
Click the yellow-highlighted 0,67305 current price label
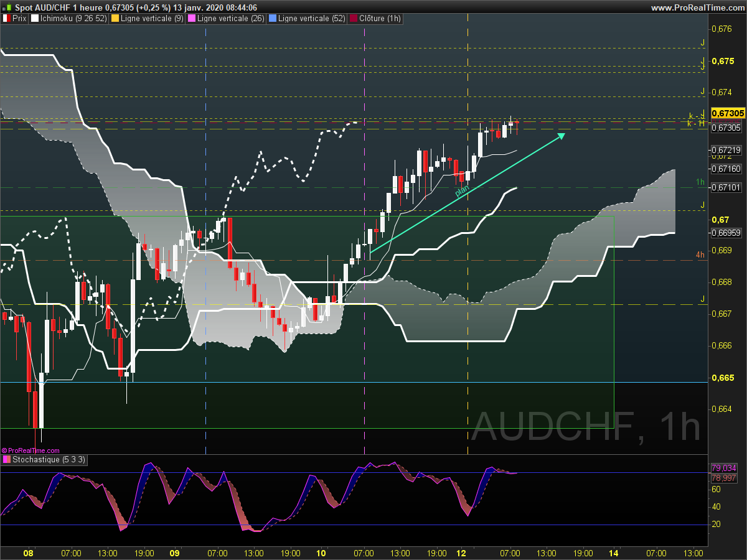(728, 113)
